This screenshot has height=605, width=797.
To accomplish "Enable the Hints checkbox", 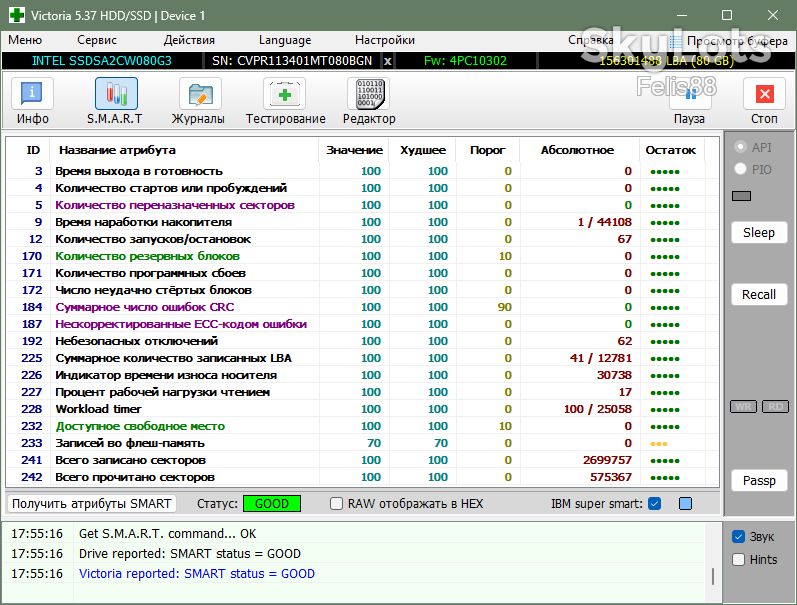I will point(739,560).
